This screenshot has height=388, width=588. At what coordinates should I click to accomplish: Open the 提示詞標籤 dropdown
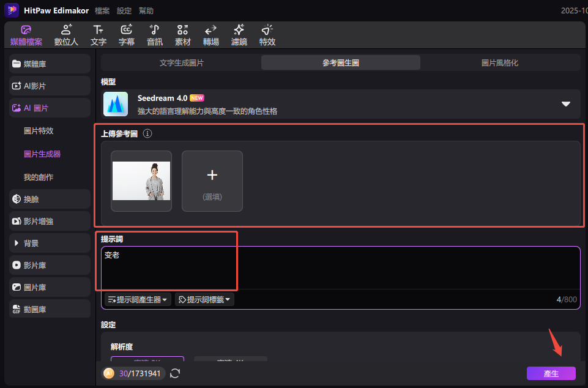[x=204, y=299]
